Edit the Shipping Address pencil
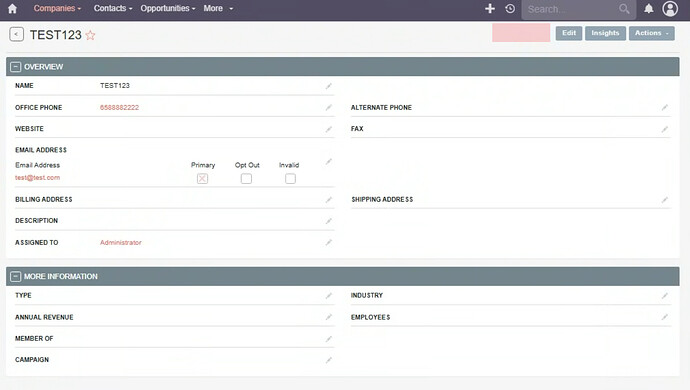Viewport: 690px width, 390px height. [x=664, y=200]
